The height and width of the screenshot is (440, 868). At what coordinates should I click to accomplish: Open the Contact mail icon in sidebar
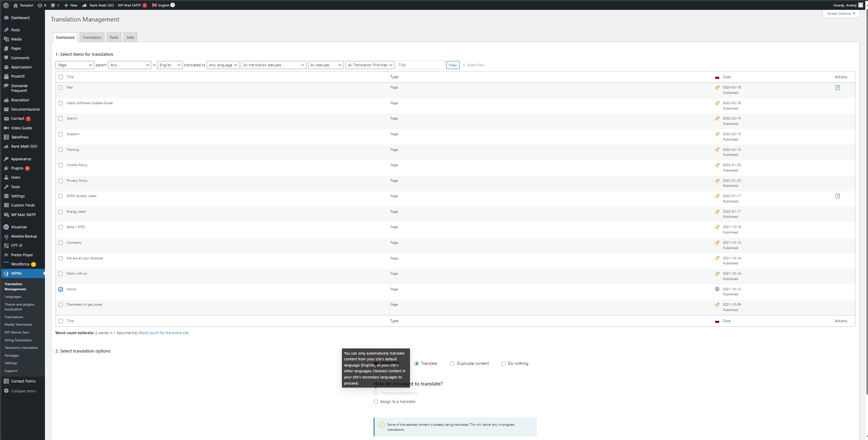(6, 119)
